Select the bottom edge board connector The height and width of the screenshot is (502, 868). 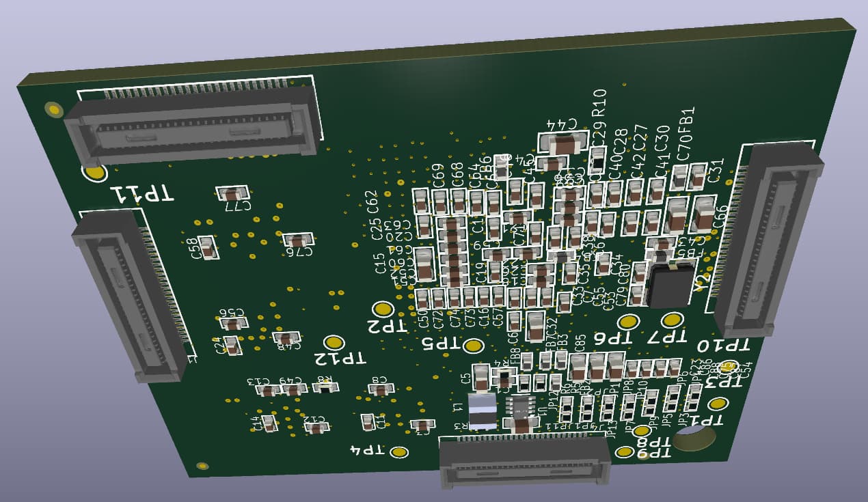point(525,462)
